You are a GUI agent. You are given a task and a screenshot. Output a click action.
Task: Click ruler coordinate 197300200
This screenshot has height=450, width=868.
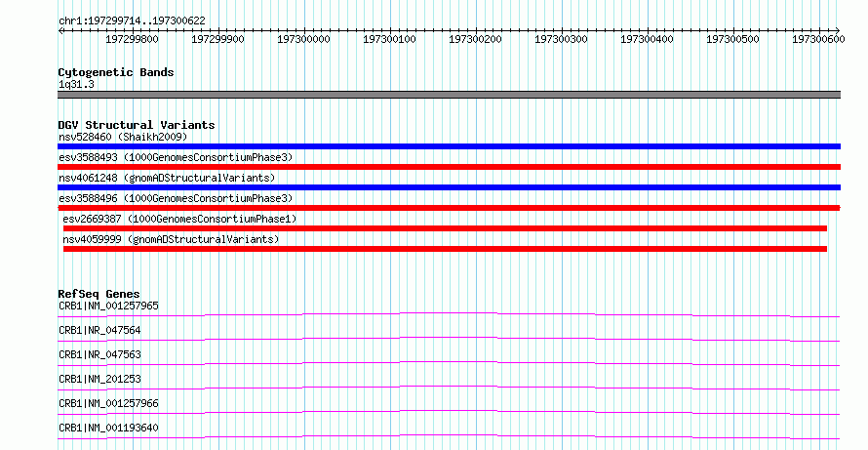pos(475,40)
